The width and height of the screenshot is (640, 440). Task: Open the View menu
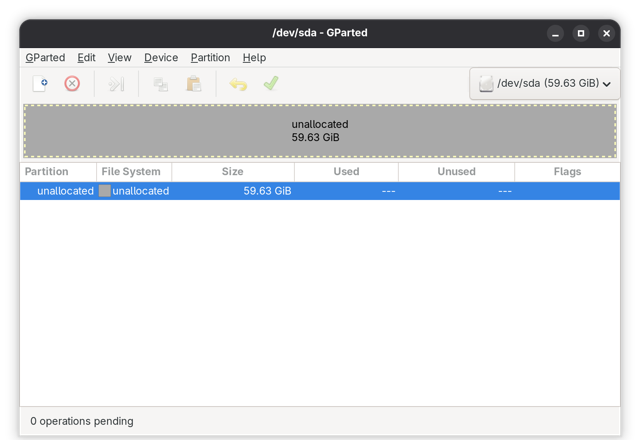point(120,58)
